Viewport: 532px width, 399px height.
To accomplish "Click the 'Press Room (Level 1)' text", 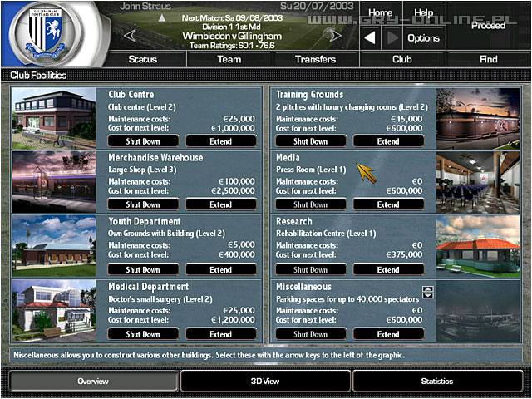I will (x=311, y=170).
